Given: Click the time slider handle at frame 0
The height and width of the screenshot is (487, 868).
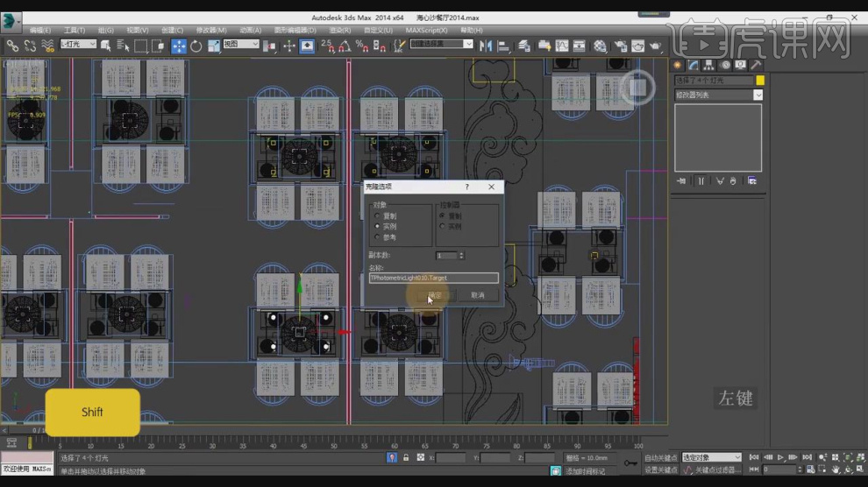Looking at the screenshot, I should [29, 443].
